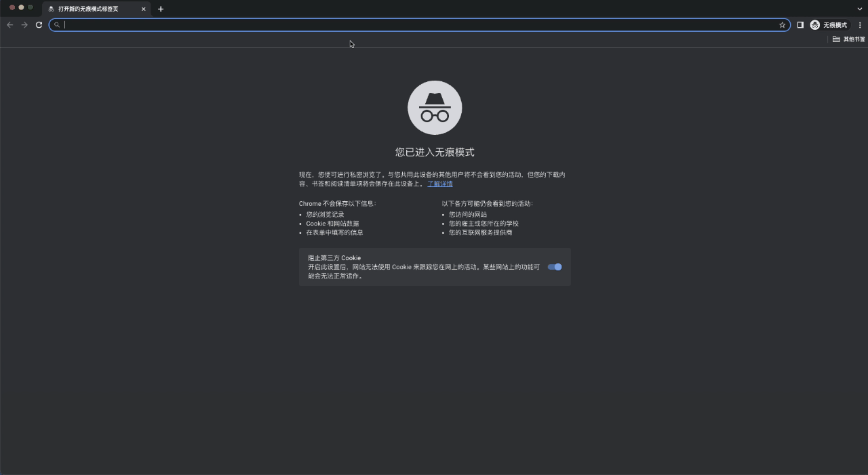
Task: Close the incognito tab
Action: coord(142,9)
